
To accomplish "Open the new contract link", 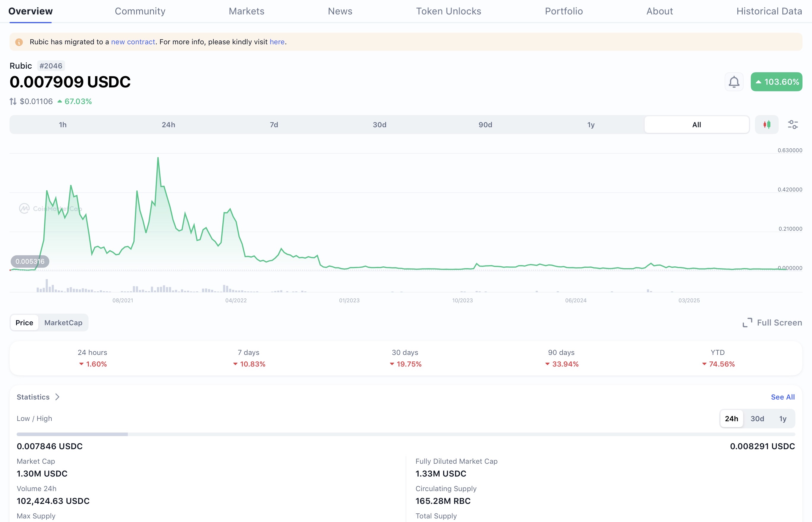I will point(133,42).
